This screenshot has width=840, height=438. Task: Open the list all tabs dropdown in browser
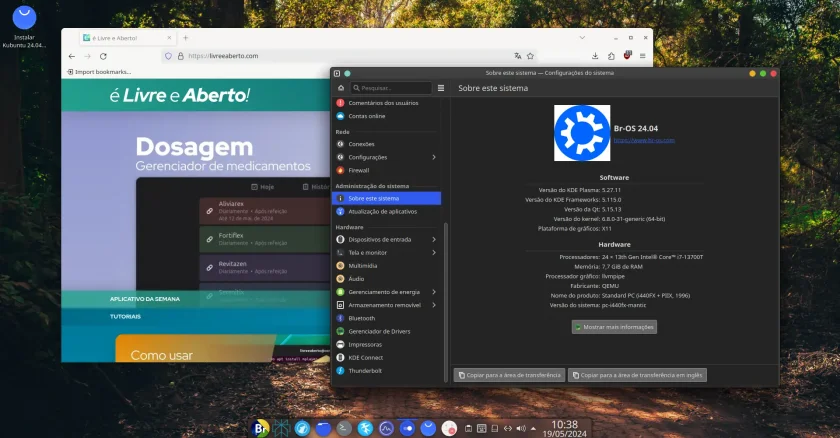(x=582, y=37)
